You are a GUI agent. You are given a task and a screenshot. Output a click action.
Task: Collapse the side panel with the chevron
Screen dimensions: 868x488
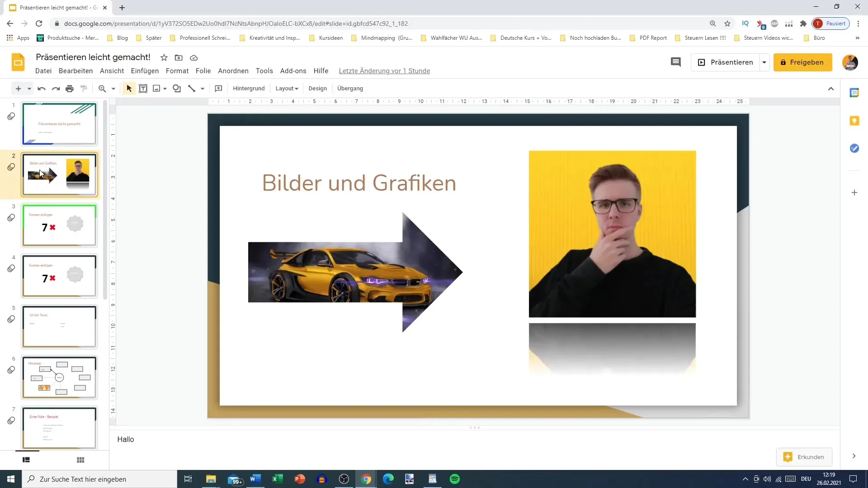pyautogui.click(x=854, y=456)
